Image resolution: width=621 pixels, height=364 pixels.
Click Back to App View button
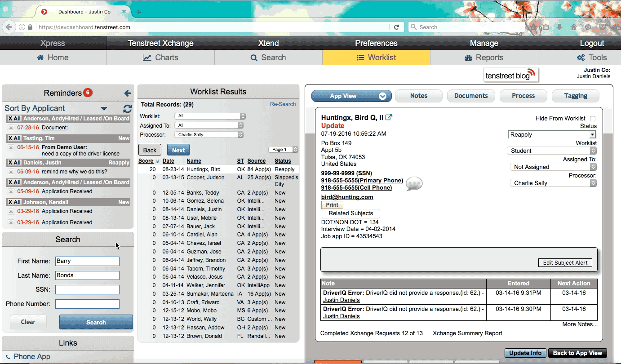[577, 353]
